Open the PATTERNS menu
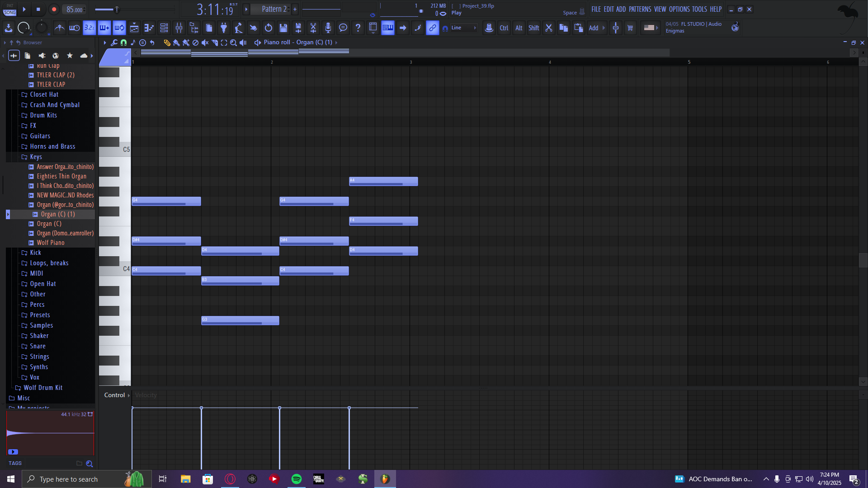The height and width of the screenshot is (488, 868). (x=640, y=9)
